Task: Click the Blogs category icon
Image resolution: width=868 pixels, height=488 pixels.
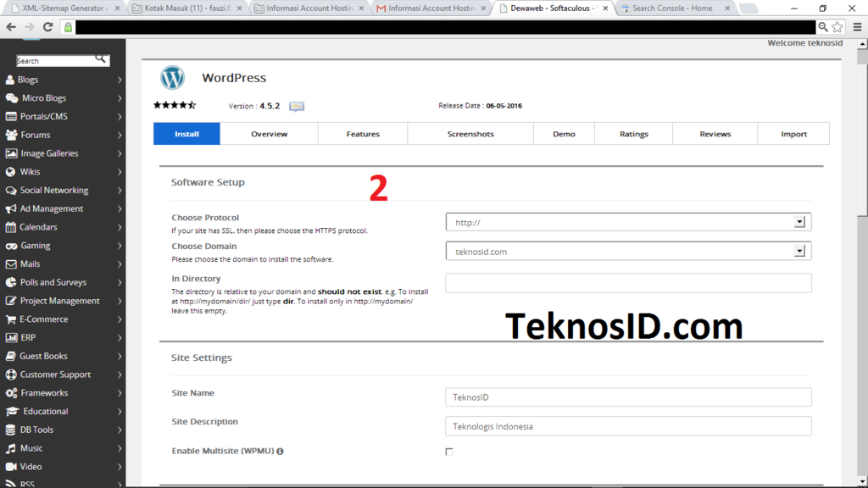Action: tap(10, 80)
